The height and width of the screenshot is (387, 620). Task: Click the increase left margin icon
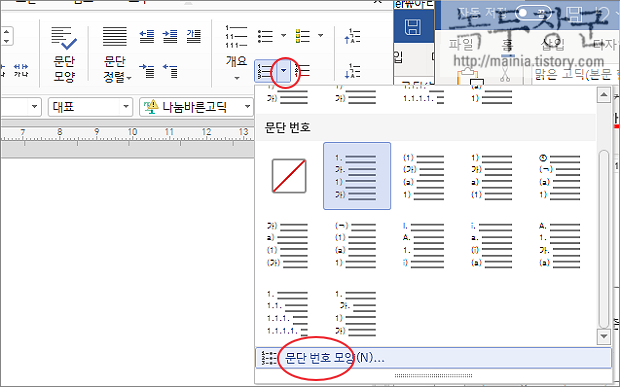pos(170,36)
